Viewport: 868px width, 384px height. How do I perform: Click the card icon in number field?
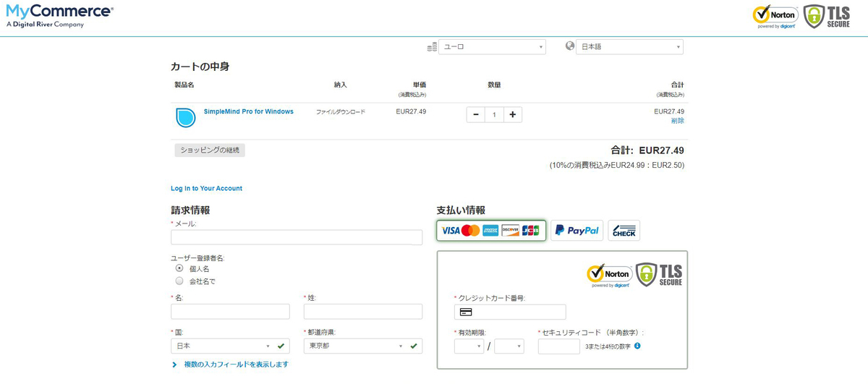(466, 312)
